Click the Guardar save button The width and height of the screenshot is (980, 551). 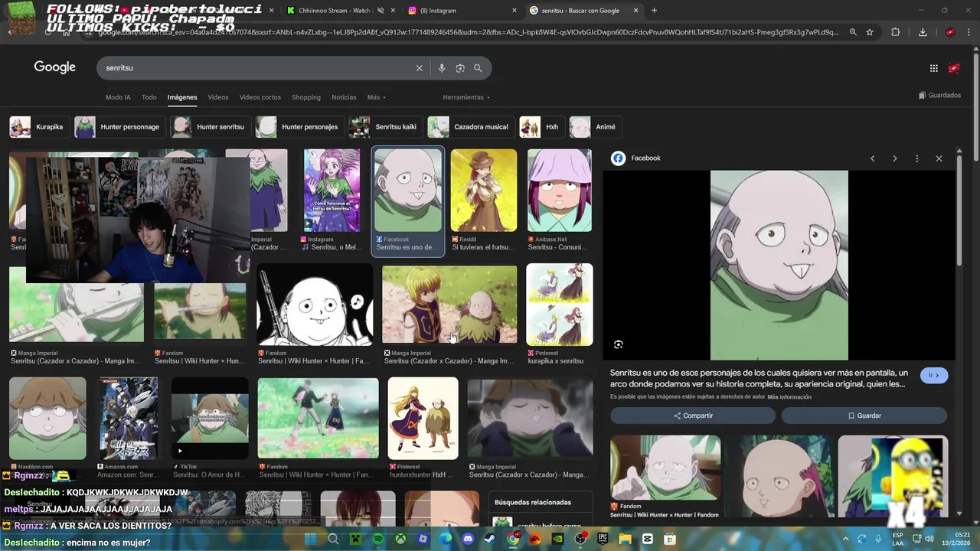click(x=864, y=416)
